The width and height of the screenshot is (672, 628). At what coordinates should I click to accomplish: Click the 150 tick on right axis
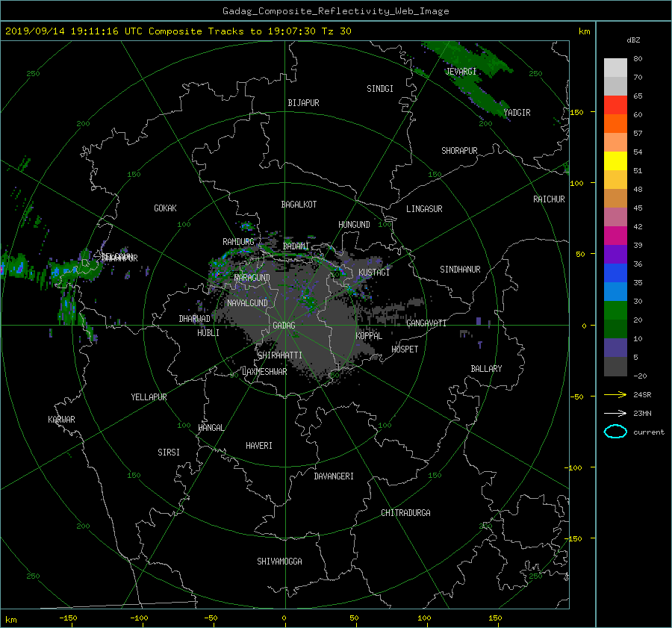pos(576,112)
